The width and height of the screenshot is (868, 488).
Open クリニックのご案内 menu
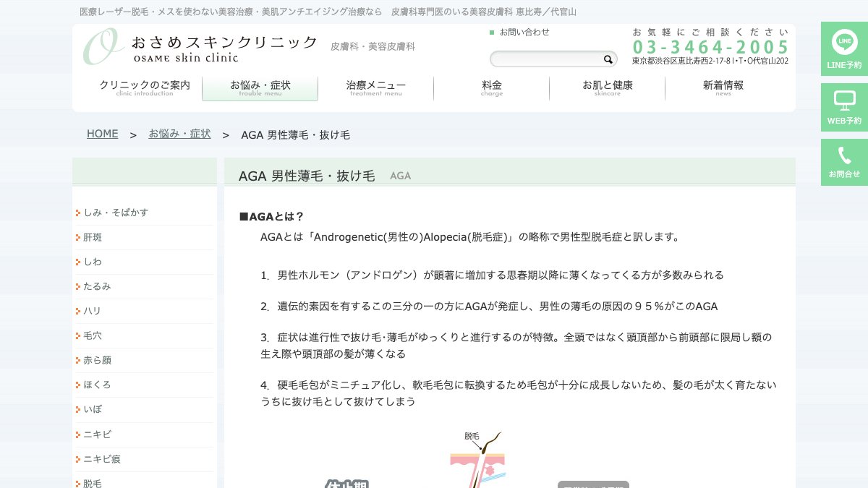[x=145, y=88]
